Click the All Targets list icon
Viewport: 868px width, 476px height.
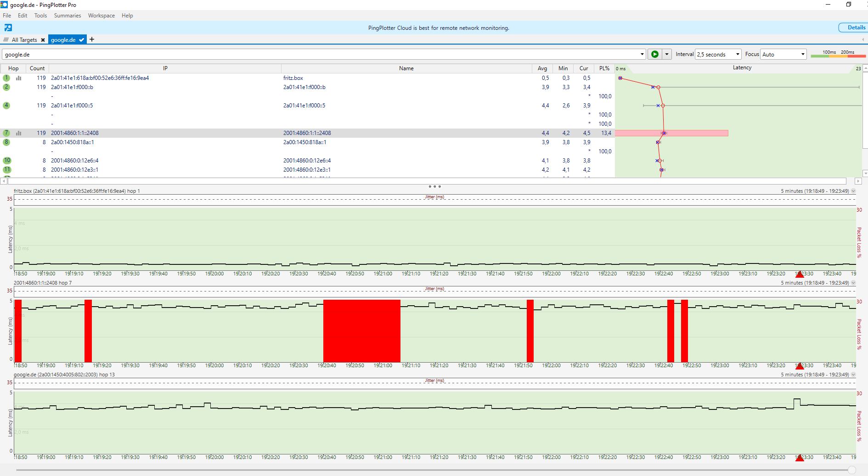point(6,39)
